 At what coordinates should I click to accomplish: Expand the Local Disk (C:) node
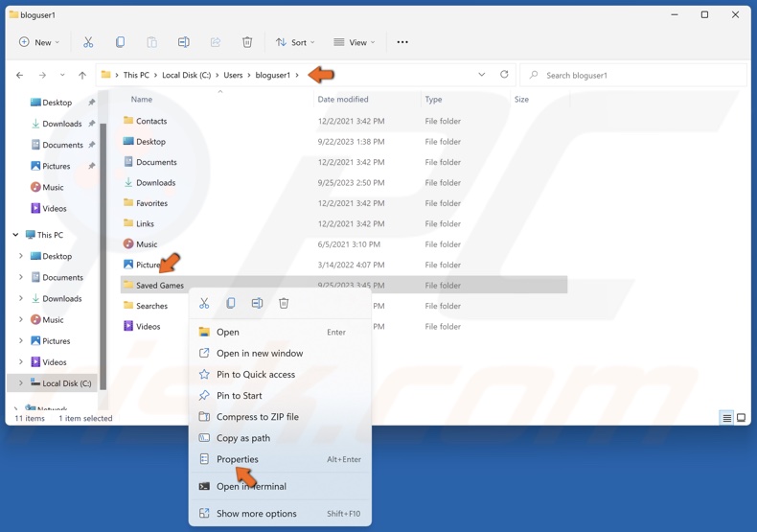click(21, 382)
